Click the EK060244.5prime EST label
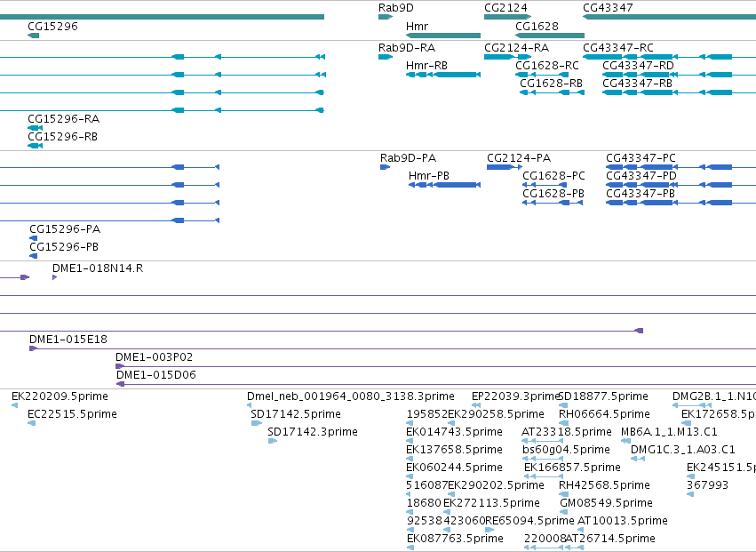The height and width of the screenshot is (552, 756). tap(454, 468)
